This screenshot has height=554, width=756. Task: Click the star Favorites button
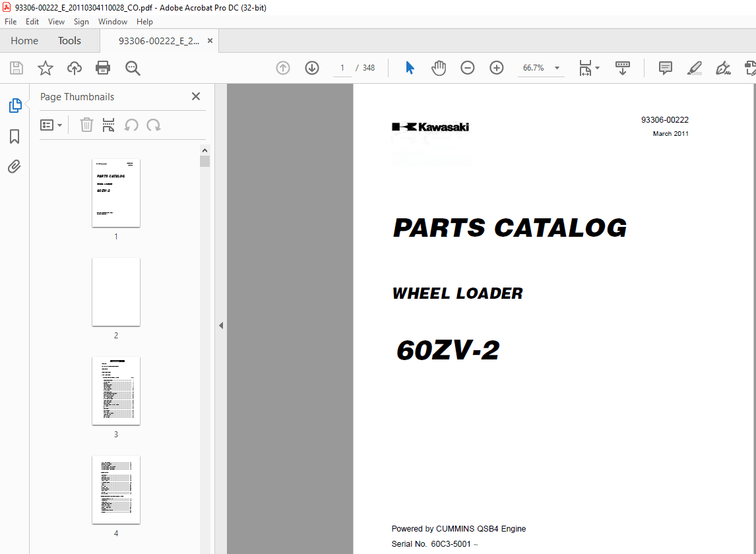pos(45,68)
